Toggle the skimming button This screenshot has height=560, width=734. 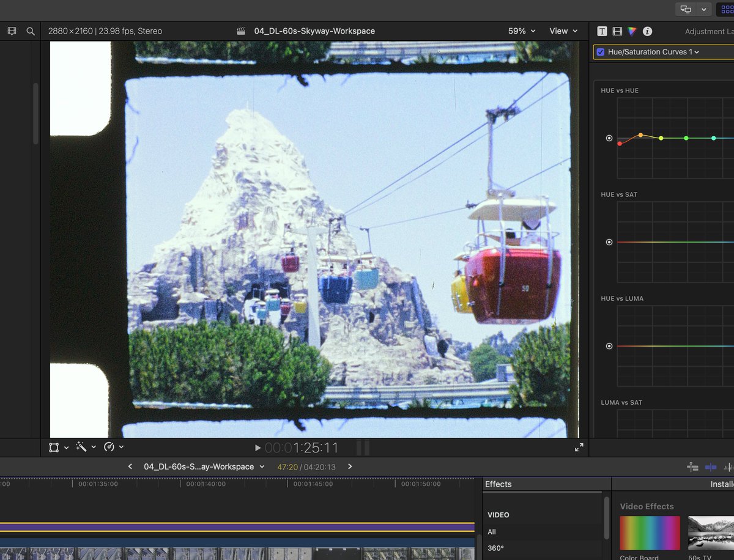(x=692, y=467)
